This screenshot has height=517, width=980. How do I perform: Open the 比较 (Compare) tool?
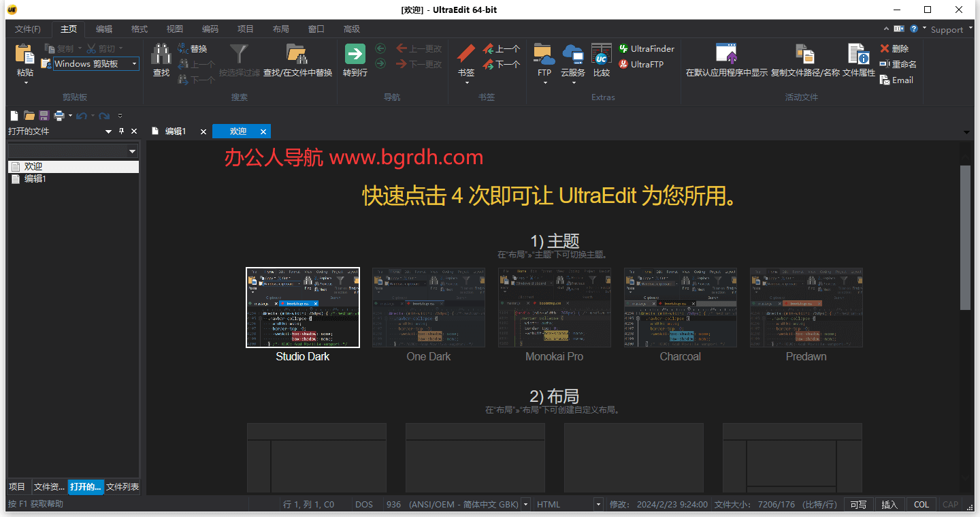601,60
